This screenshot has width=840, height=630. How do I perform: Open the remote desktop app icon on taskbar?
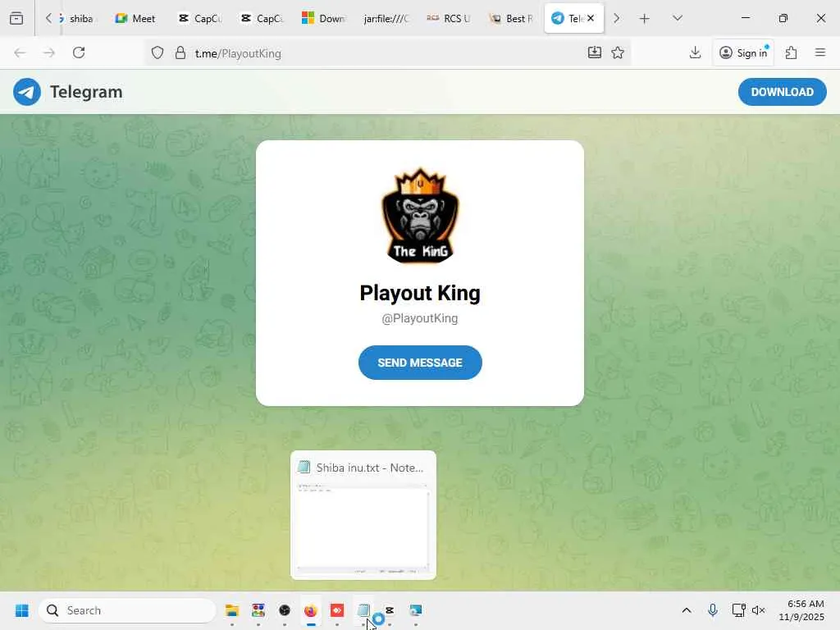click(416, 610)
